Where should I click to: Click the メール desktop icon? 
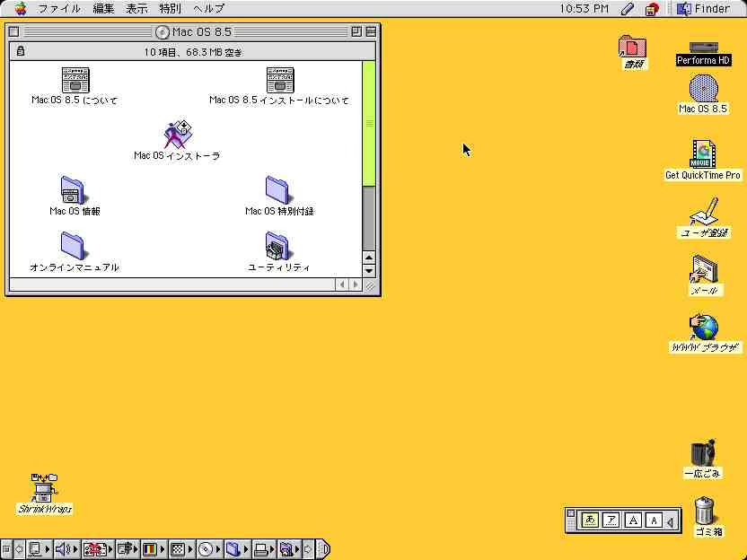[704, 270]
